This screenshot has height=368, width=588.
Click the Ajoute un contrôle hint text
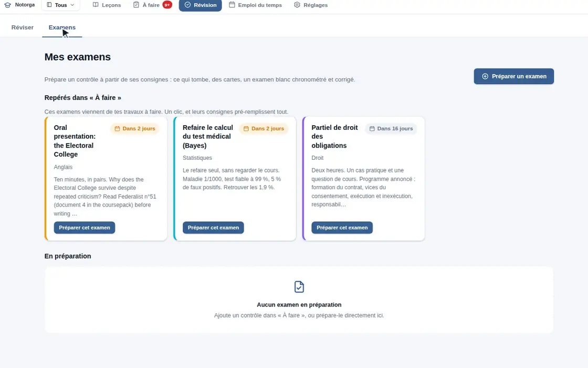[x=299, y=315]
